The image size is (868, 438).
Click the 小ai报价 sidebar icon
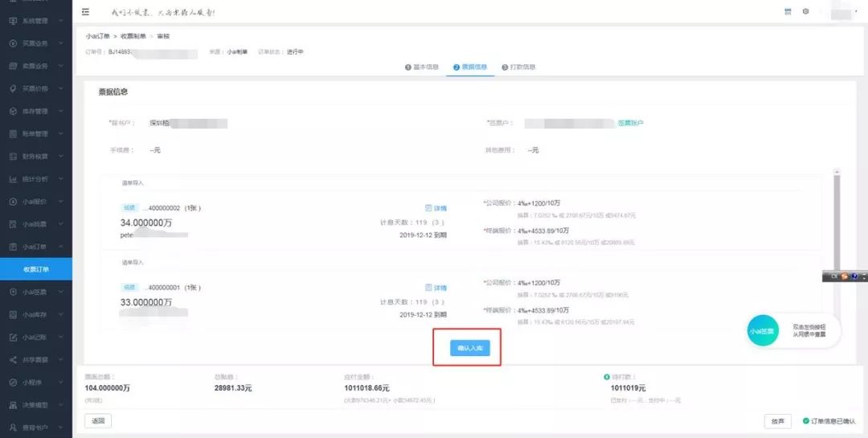pyautogui.click(x=14, y=202)
